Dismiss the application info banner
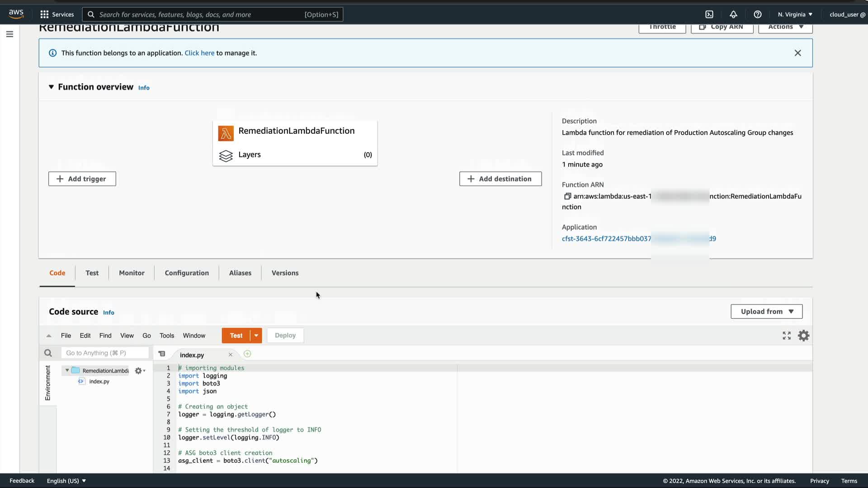Image resolution: width=868 pixels, height=488 pixels. pyautogui.click(x=797, y=53)
